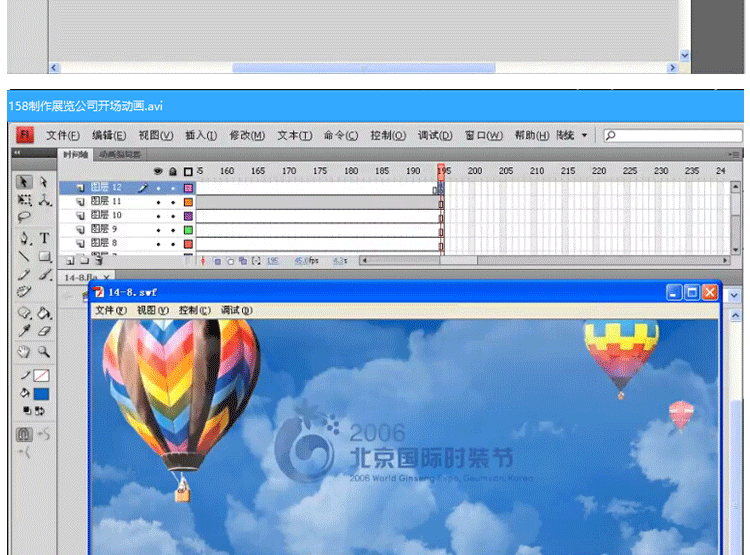Toggle edit multiple frames button

243,261
